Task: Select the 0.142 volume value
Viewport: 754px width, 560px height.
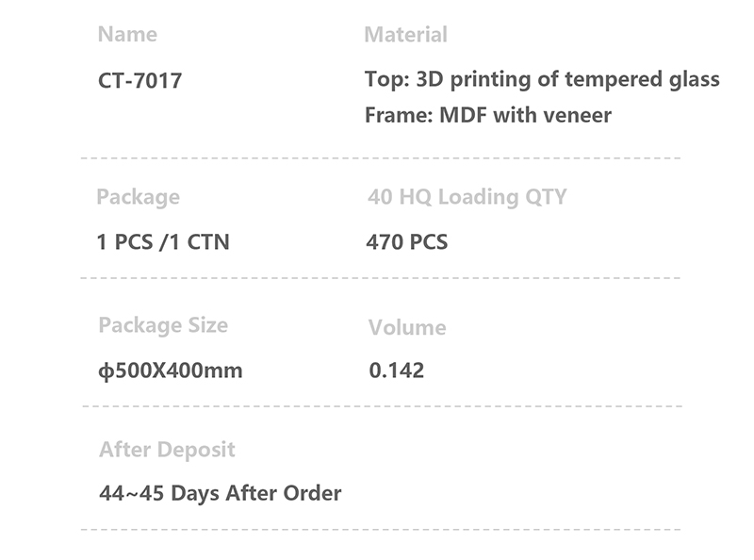Action: pyautogui.click(x=396, y=371)
